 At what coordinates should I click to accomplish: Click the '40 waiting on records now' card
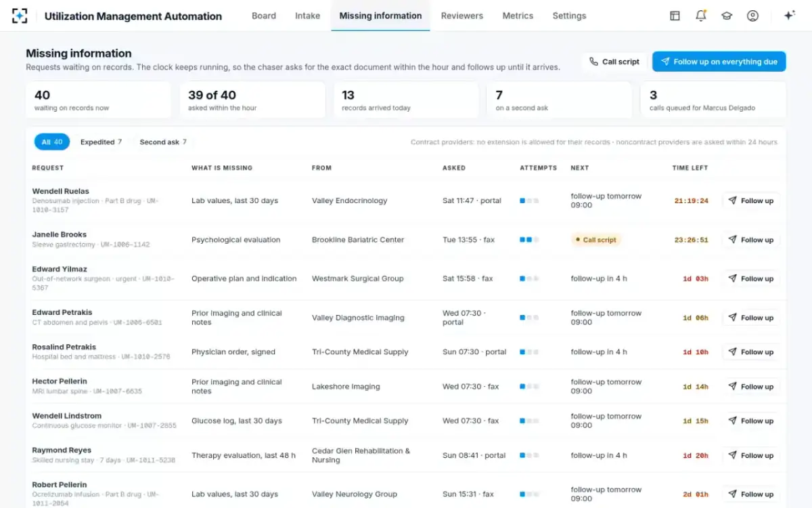[x=98, y=100]
